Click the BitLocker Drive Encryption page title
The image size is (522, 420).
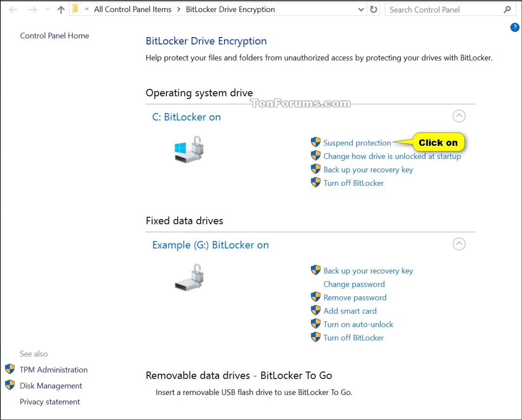[206, 41]
